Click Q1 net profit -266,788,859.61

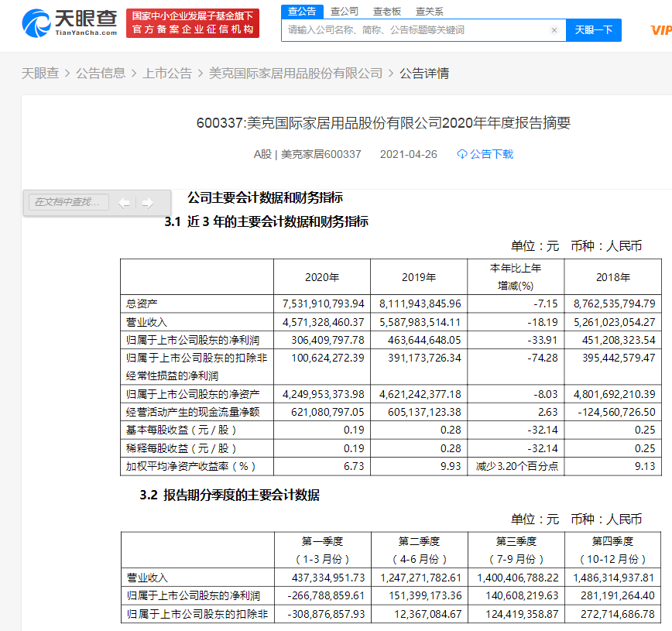coord(326,596)
